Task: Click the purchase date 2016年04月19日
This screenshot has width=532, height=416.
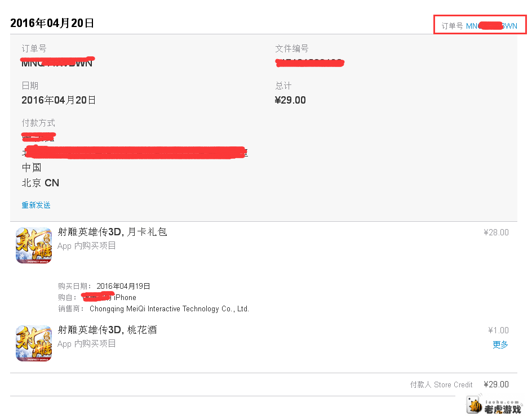Action: (123, 286)
